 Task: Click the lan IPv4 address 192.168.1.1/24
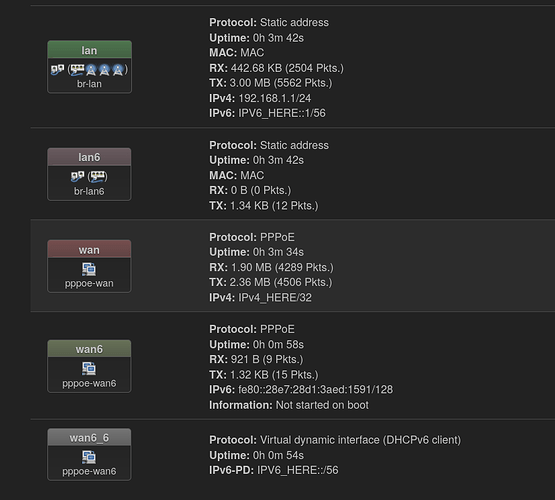click(x=275, y=98)
